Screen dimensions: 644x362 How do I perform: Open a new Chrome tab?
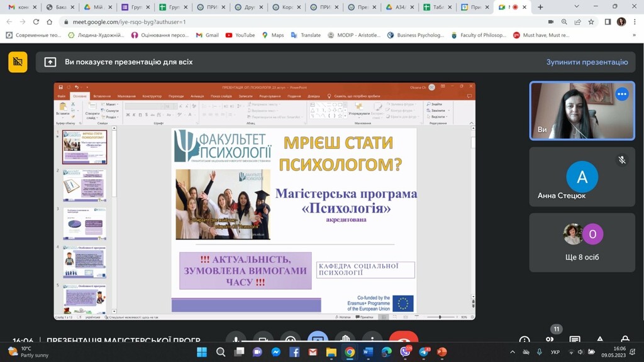[540, 7]
